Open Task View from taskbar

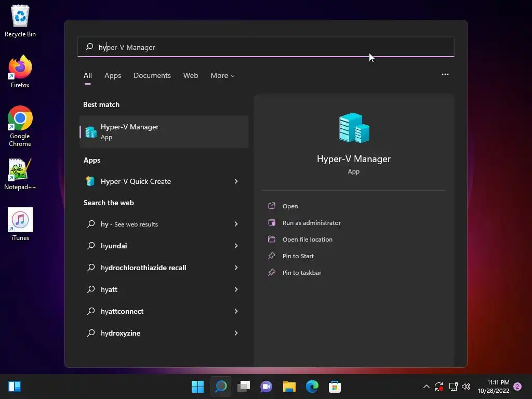[x=244, y=387]
